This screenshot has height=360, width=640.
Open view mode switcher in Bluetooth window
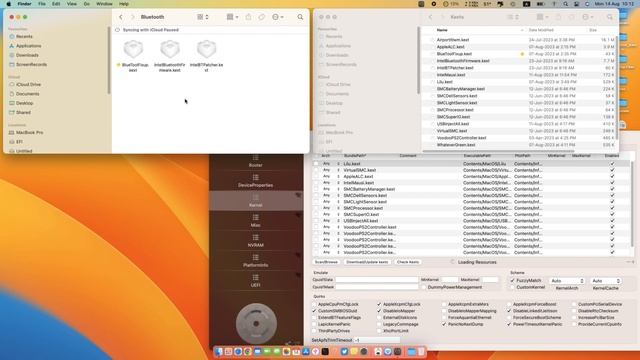pos(203,17)
